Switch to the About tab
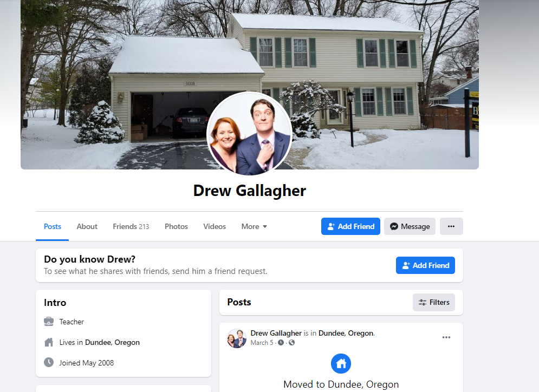This screenshot has height=392, width=539. click(x=87, y=226)
